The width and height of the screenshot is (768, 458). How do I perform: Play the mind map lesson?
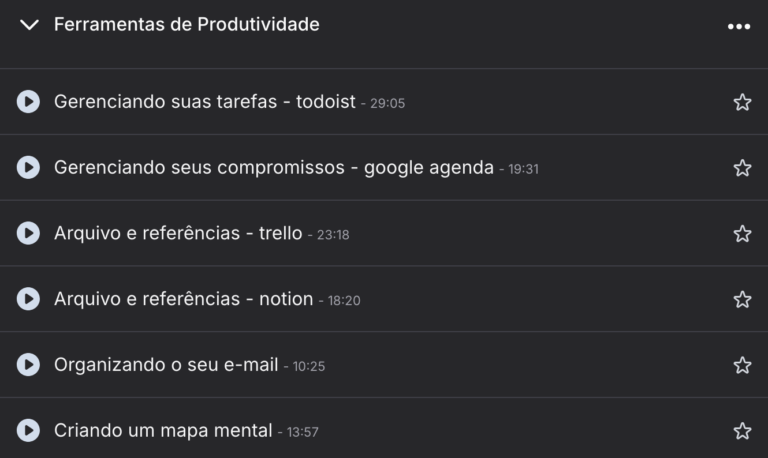click(28, 431)
